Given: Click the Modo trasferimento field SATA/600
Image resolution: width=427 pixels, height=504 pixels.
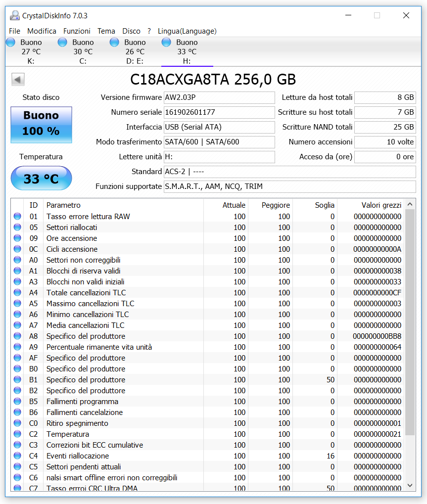Looking at the screenshot, I should click(219, 142).
